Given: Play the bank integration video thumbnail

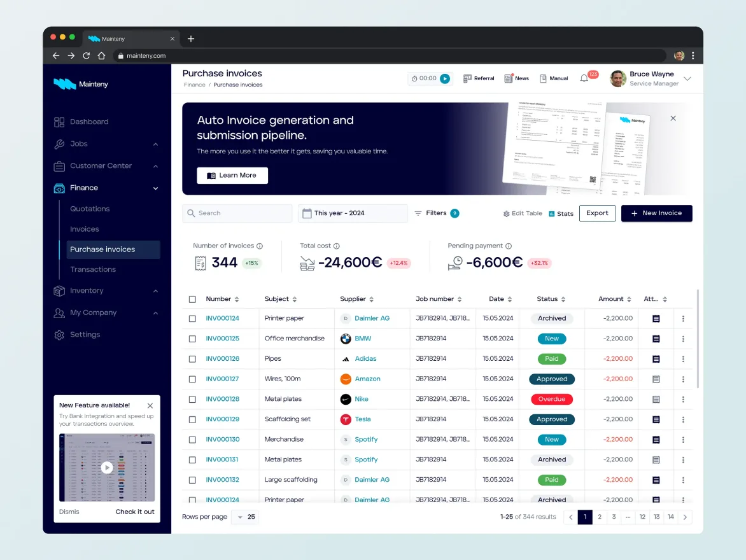Looking at the screenshot, I should click(107, 467).
